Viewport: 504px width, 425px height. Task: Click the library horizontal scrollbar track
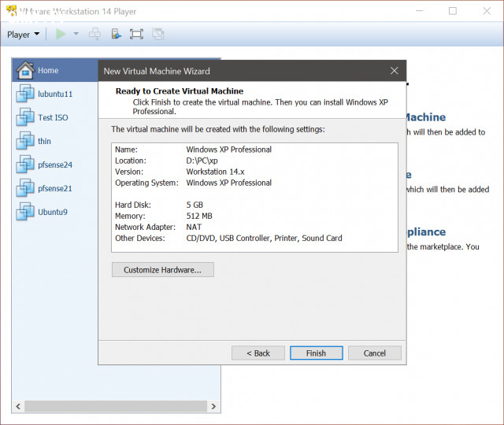point(116,406)
